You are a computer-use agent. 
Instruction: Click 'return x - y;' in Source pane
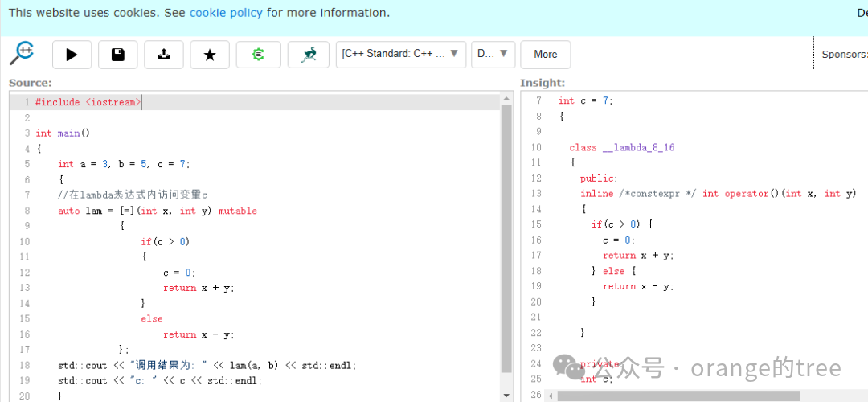click(199, 334)
